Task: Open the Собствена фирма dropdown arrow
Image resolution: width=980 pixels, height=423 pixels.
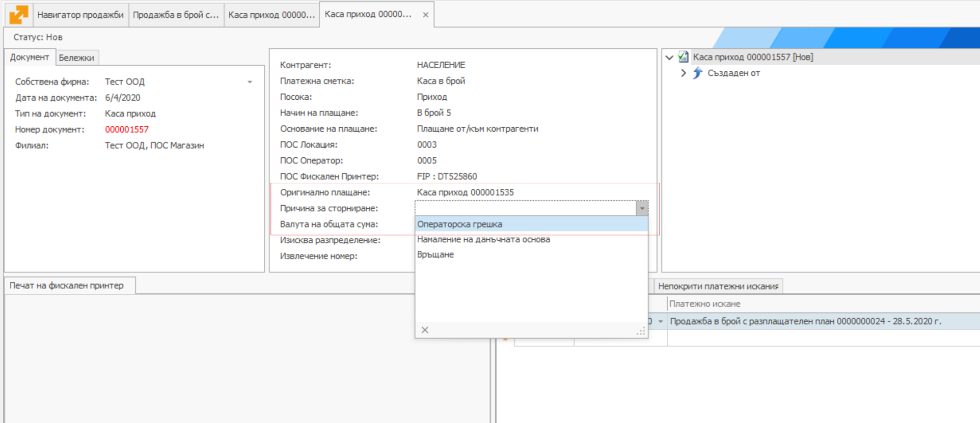Action: 250,82
